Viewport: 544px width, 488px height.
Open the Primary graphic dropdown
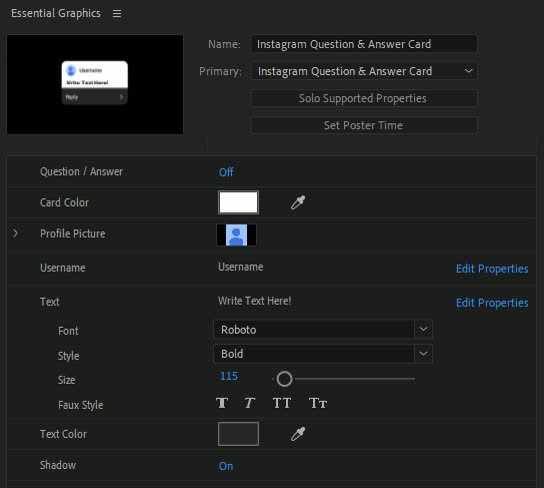(x=364, y=71)
